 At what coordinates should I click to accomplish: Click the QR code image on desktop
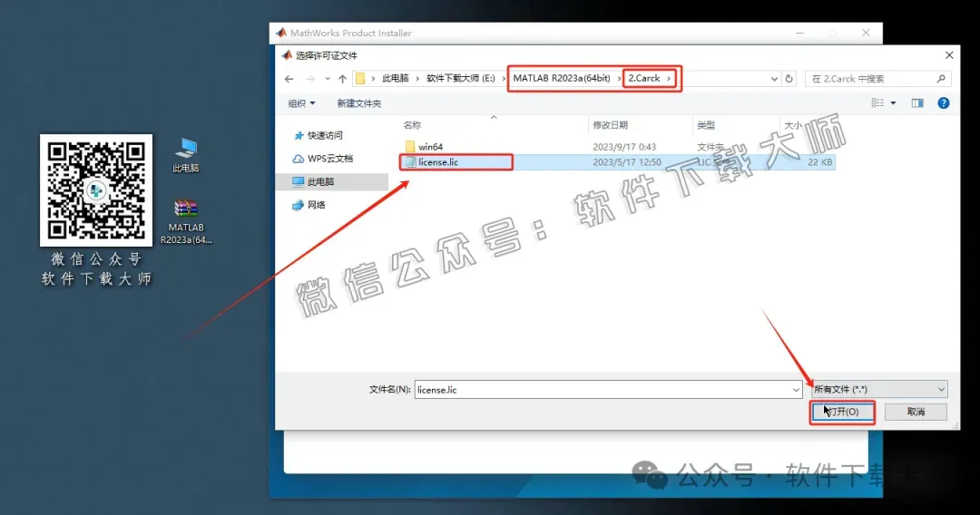95,190
